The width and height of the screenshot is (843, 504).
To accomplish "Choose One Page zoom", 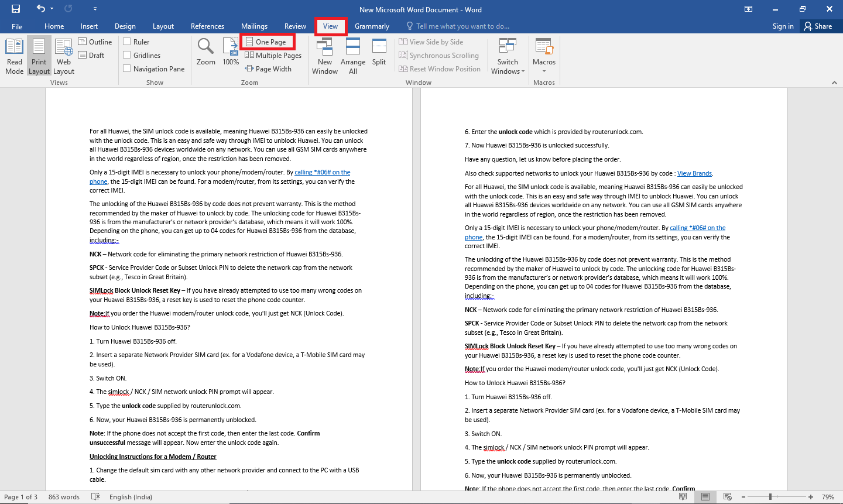I will pyautogui.click(x=266, y=42).
